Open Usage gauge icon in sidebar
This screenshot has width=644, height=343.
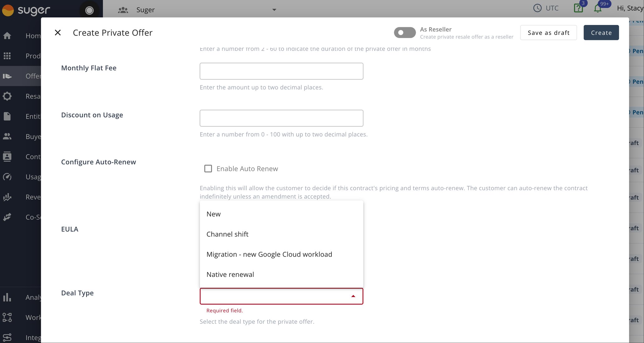tap(7, 177)
